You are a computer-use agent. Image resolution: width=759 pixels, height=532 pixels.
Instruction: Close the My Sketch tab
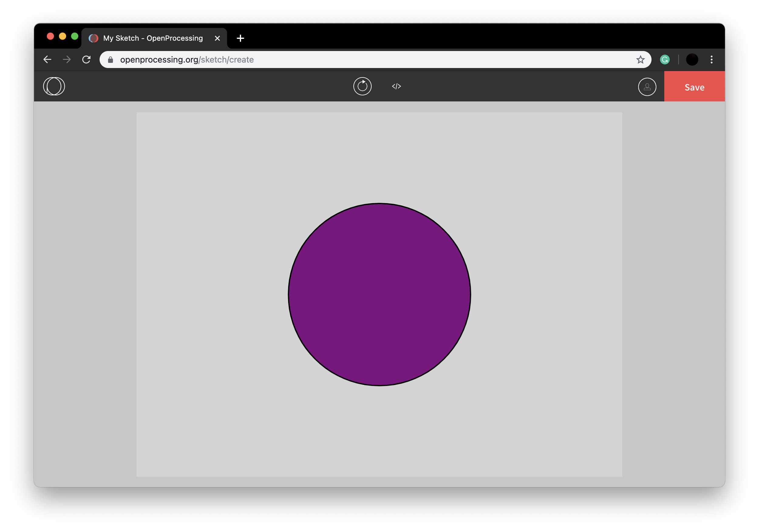point(217,38)
